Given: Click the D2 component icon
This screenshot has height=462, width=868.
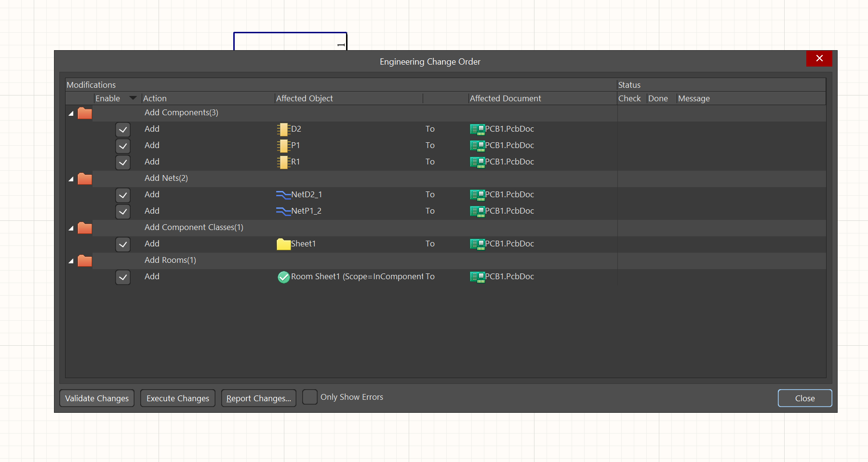Looking at the screenshot, I should (283, 129).
